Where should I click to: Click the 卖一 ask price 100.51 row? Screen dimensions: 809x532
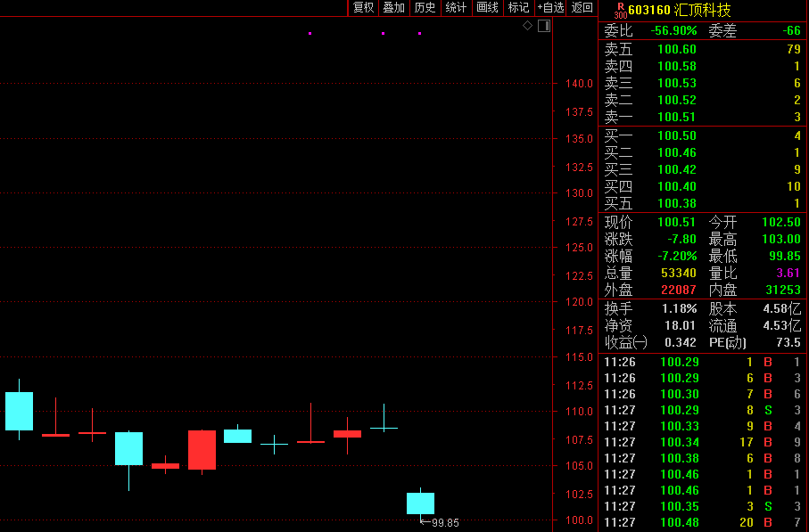coord(702,117)
